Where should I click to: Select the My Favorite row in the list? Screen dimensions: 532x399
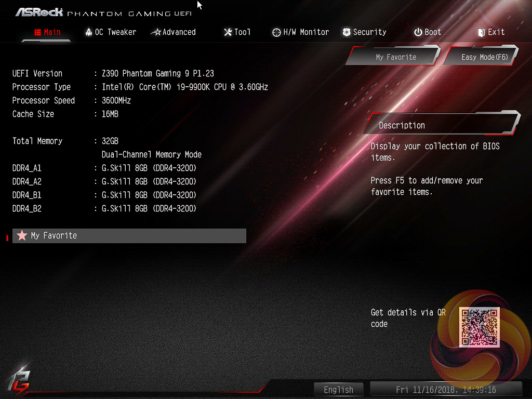pos(129,235)
